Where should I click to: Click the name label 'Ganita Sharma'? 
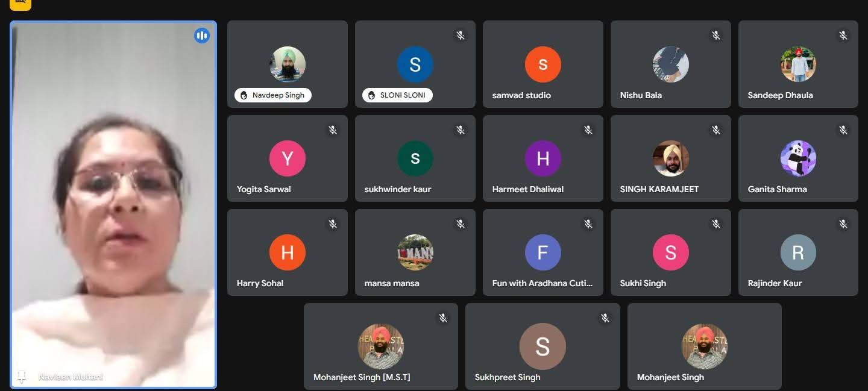[x=777, y=189]
